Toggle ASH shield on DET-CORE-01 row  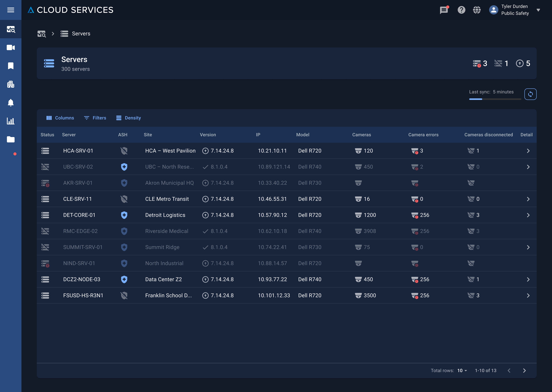click(x=124, y=215)
